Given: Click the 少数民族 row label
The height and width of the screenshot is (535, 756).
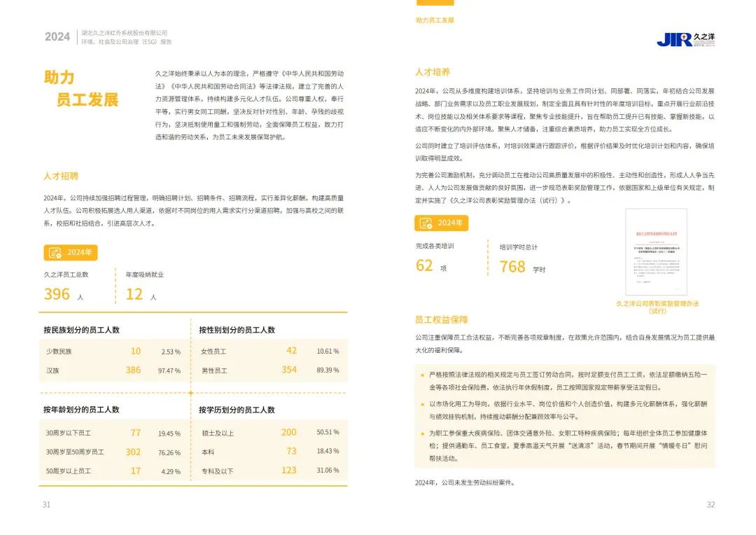Looking at the screenshot, I should [x=59, y=352].
